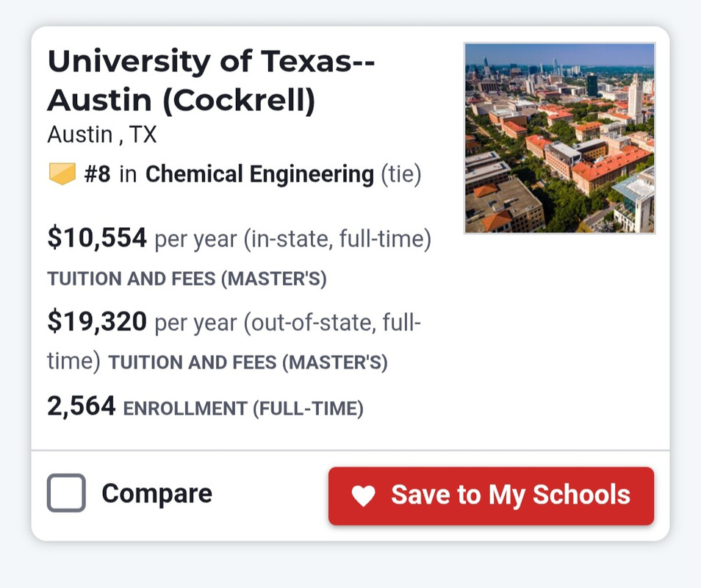The image size is (701, 588).
Task: Click the Compare label text
Action: 157,494
